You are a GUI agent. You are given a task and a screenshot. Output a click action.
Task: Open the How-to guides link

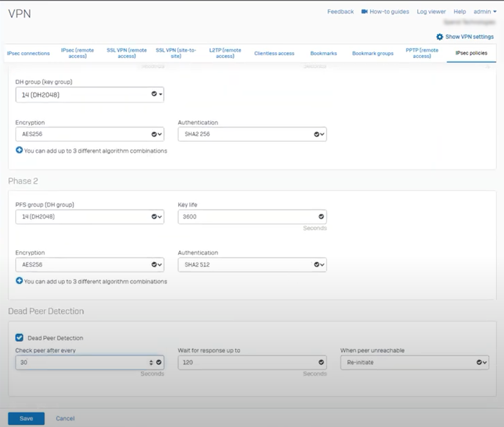389,12
